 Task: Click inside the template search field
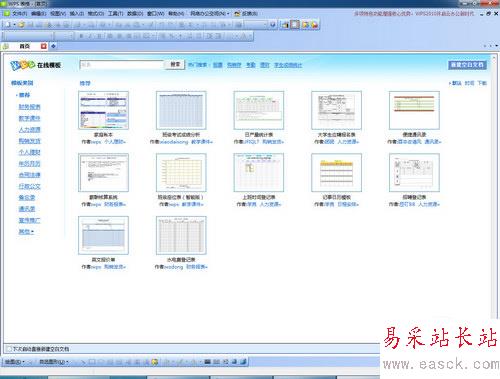(122, 65)
